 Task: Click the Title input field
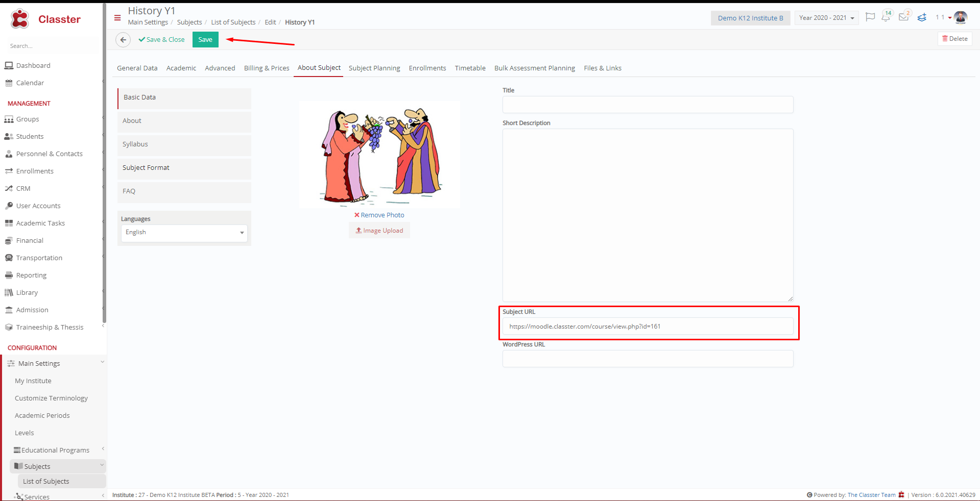click(648, 105)
